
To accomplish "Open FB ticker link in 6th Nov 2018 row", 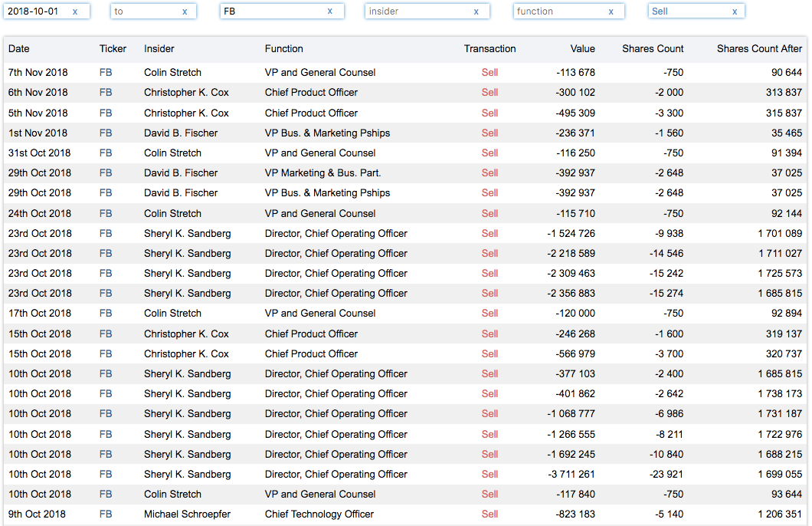I will [106, 92].
